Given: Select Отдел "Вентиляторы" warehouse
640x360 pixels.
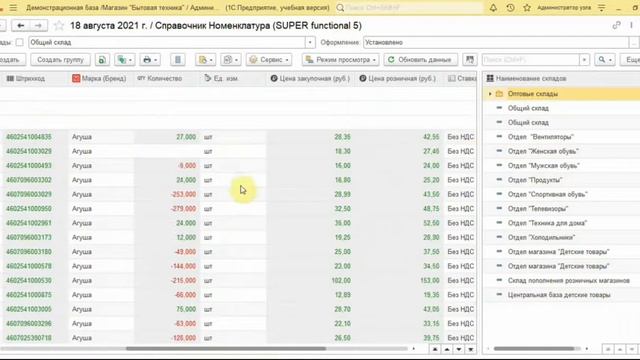Looking at the screenshot, I should [541, 137].
